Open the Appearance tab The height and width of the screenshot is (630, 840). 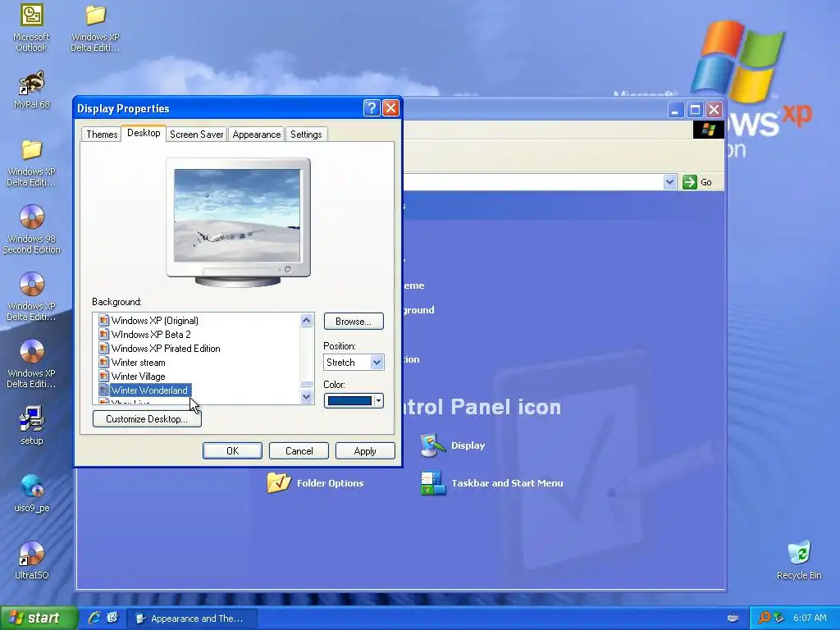pyautogui.click(x=257, y=134)
